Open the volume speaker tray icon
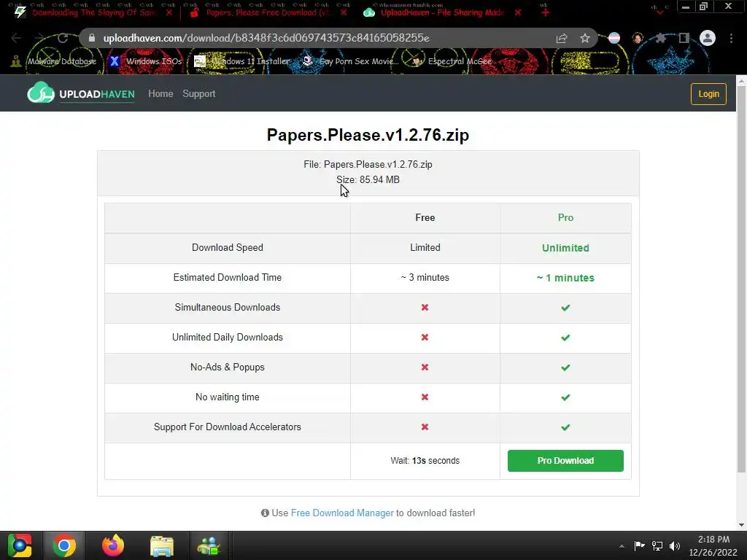 click(675, 545)
